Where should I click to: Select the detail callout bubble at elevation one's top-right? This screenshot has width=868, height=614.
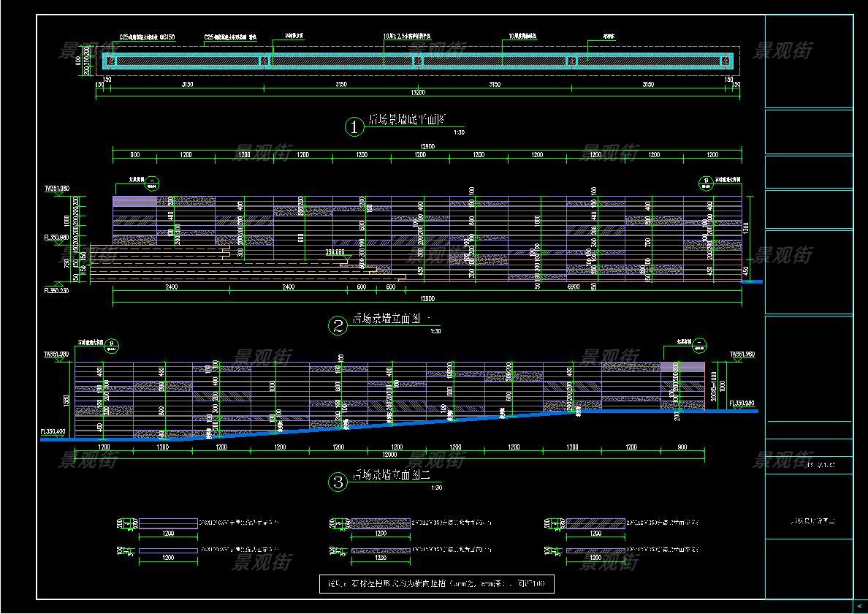click(x=707, y=181)
